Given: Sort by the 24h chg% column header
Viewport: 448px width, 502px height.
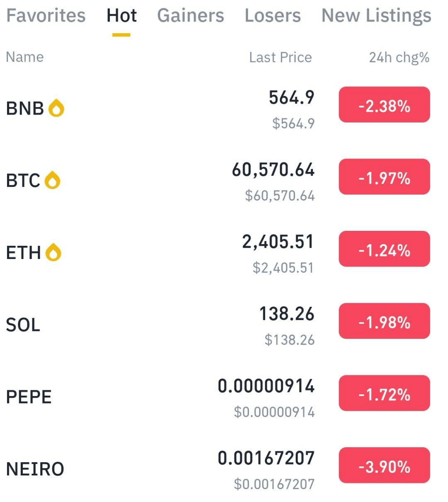Looking at the screenshot, I should click(x=399, y=57).
